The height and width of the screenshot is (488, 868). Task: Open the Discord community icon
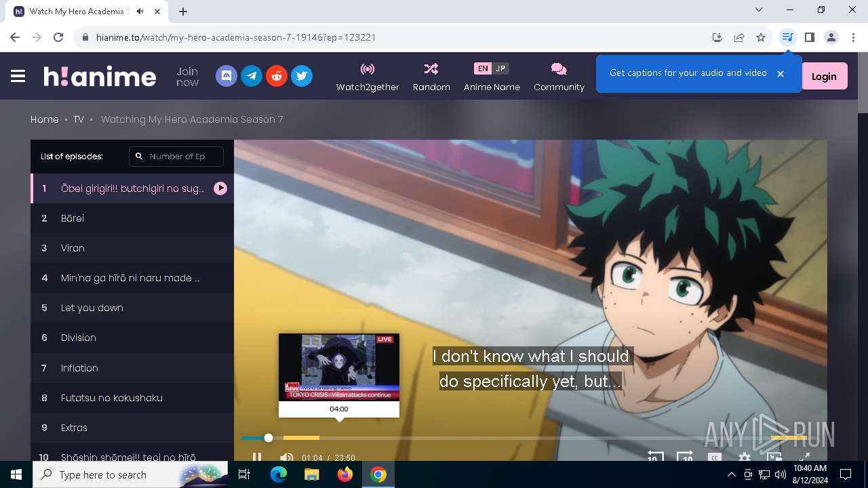coord(226,76)
